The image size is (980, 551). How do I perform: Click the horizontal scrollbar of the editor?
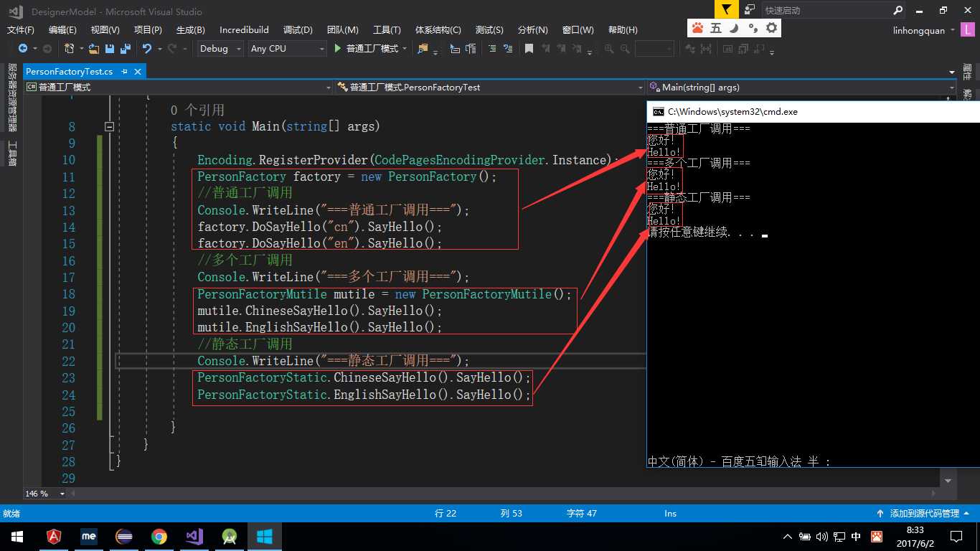502,494
